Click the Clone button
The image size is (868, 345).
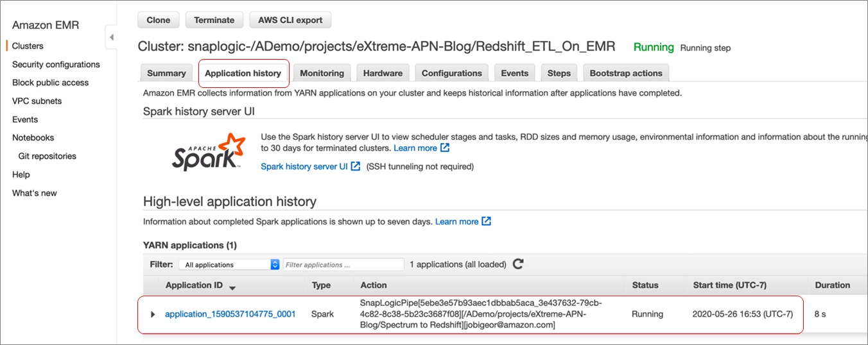159,20
